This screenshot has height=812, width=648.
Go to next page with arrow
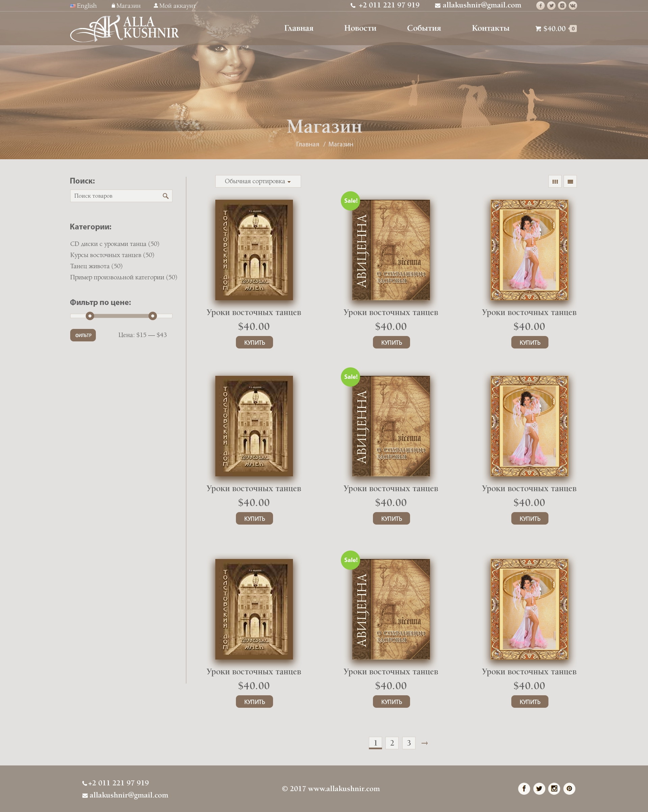click(x=424, y=743)
